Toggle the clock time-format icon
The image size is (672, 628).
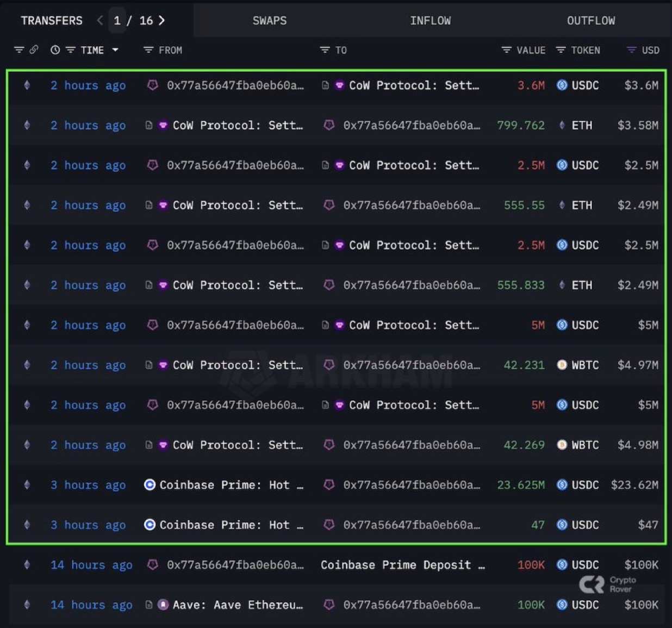[55, 50]
